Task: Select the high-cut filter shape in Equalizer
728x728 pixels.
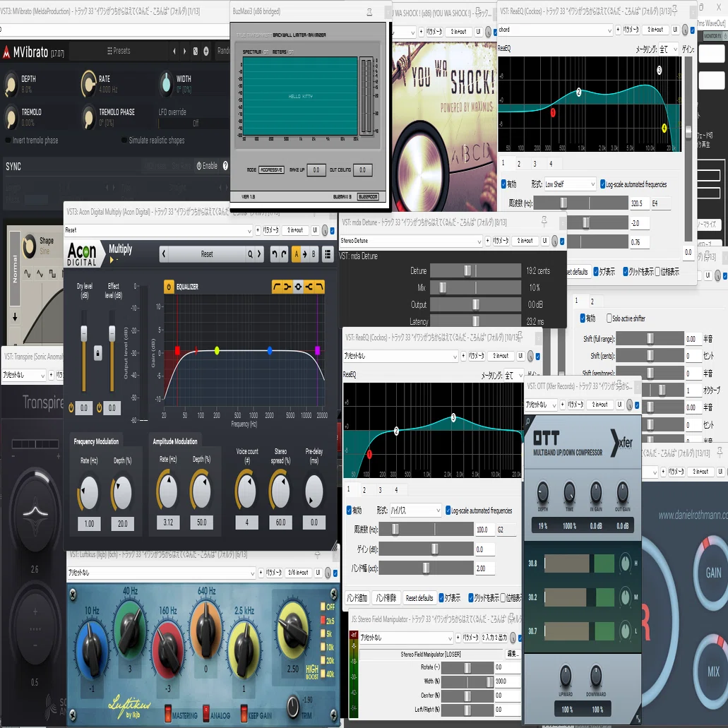Action: tap(319, 287)
